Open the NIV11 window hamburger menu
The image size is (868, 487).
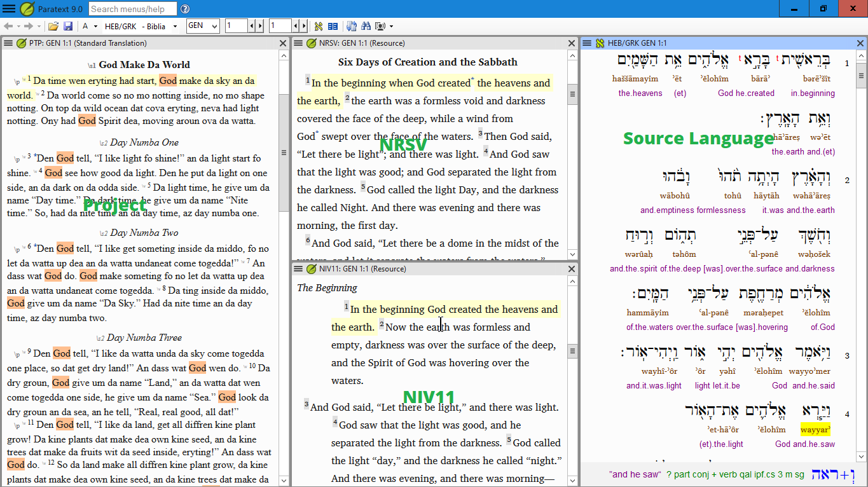click(298, 268)
